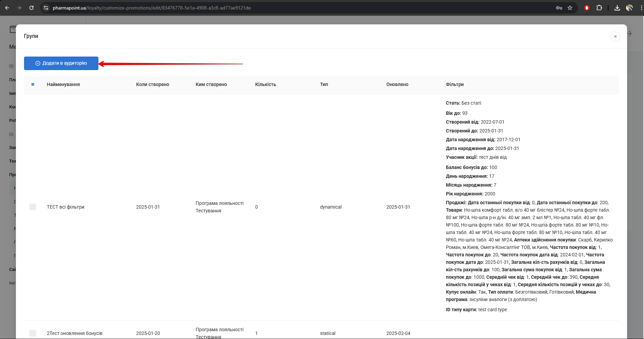Click the Учасник акції: тест днів від line

click(x=476, y=157)
